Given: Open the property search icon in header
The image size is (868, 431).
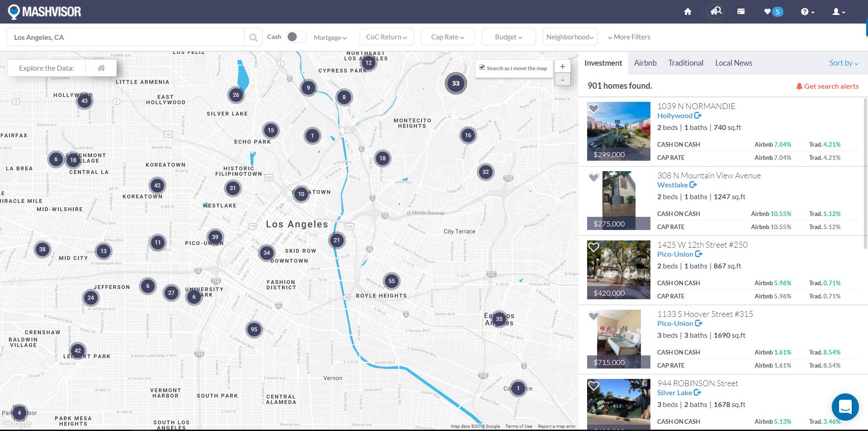Looking at the screenshot, I should coord(716,12).
